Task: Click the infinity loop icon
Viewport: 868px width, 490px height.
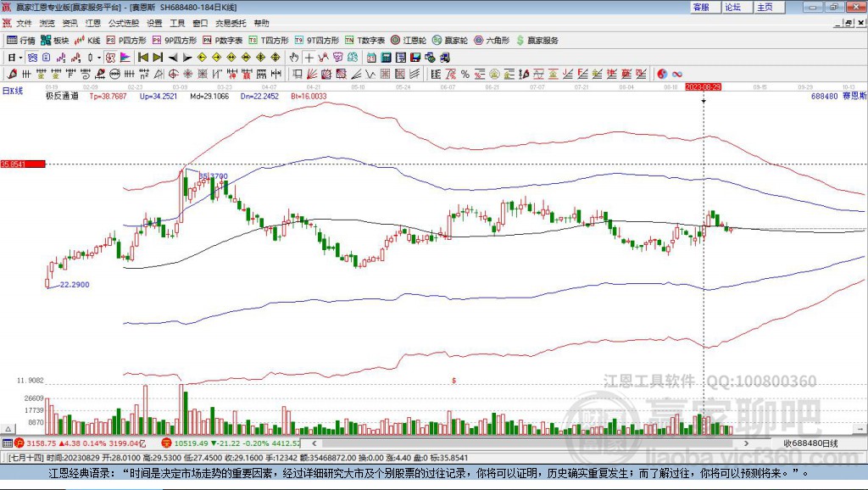Action: pos(677,75)
